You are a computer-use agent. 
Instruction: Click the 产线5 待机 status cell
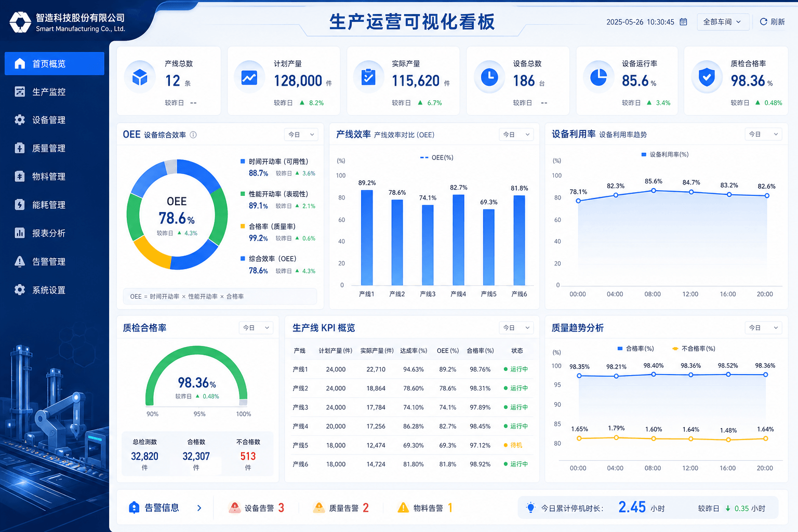tap(513, 445)
